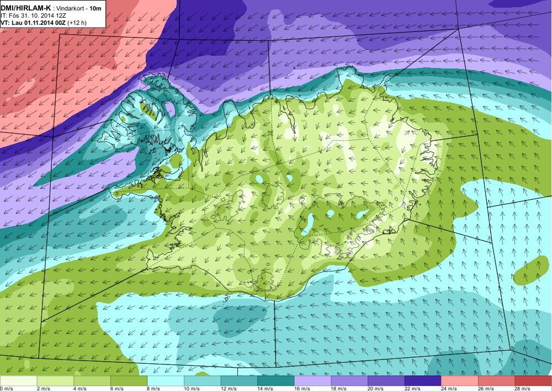Image resolution: width=552 pixels, height=392 pixels.
Task: Click the "16 m/s" legend label
Action: coord(302,389)
